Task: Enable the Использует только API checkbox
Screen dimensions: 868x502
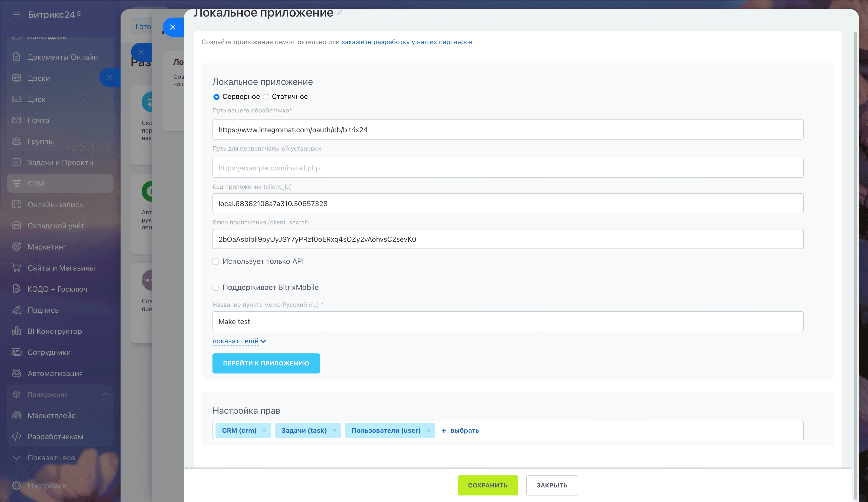Action: click(x=216, y=261)
